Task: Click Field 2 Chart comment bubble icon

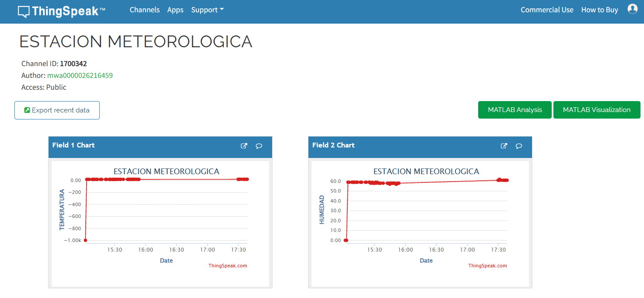Action: (x=519, y=146)
